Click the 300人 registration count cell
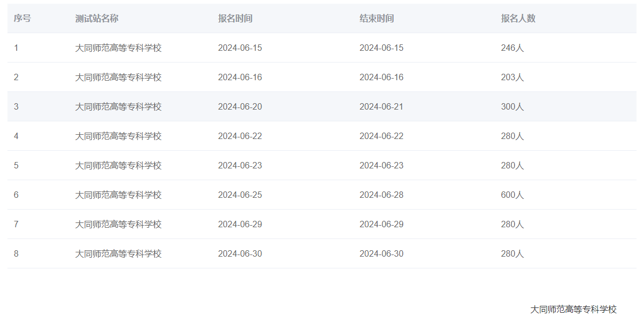The width and height of the screenshot is (644, 316). [512, 106]
